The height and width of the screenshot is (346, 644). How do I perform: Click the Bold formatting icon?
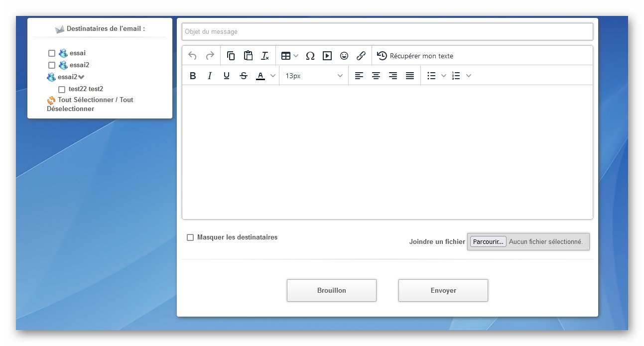click(x=193, y=76)
